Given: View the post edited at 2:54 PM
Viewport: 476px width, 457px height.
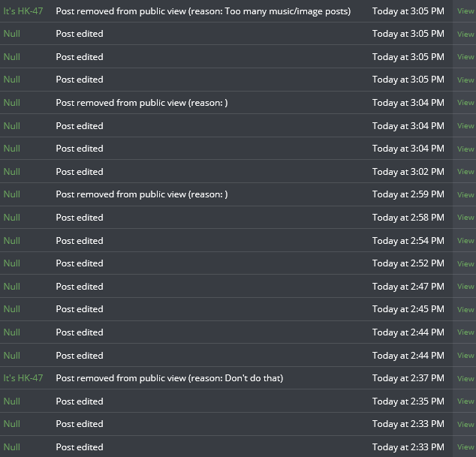Looking at the screenshot, I should click(465, 241).
